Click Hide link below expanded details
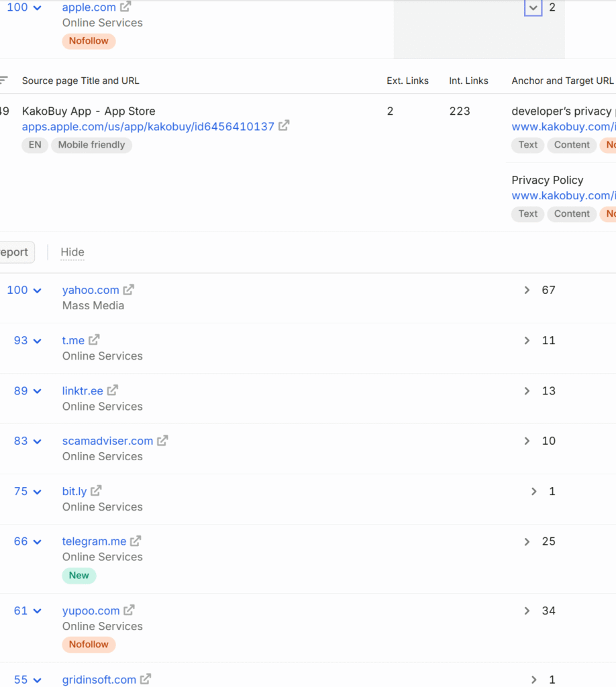 click(72, 252)
